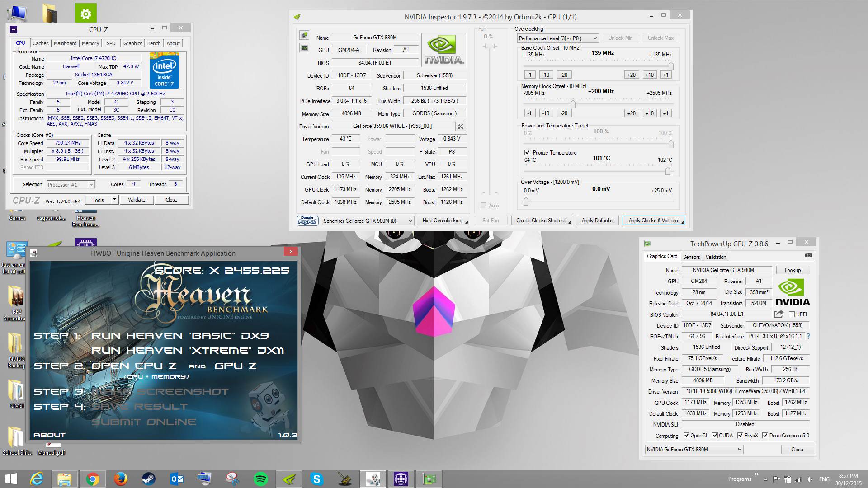Switch to the GPU-Z taskbar button
Screen dimensions: 868x488
(429, 479)
